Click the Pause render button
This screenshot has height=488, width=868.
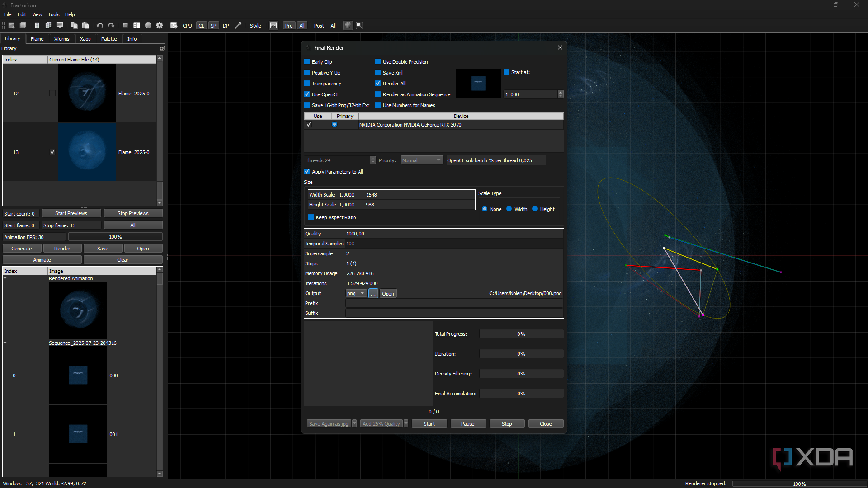[x=468, y=424]
